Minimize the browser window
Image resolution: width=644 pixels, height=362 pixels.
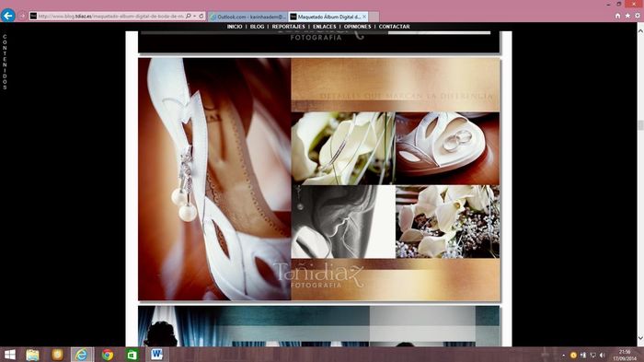click(x=608, y=4)
